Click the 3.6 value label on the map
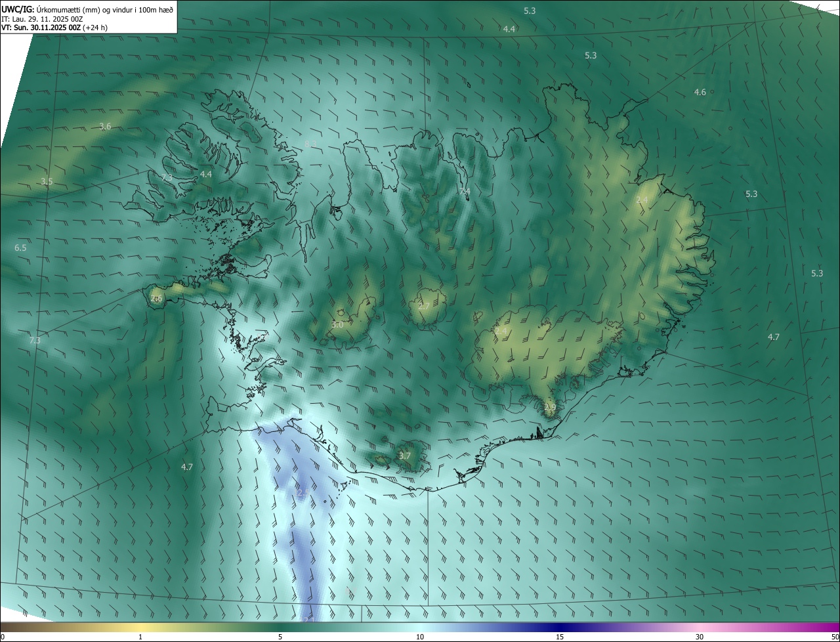Screen dimensions: 840x642 click(x=105, y=126)
